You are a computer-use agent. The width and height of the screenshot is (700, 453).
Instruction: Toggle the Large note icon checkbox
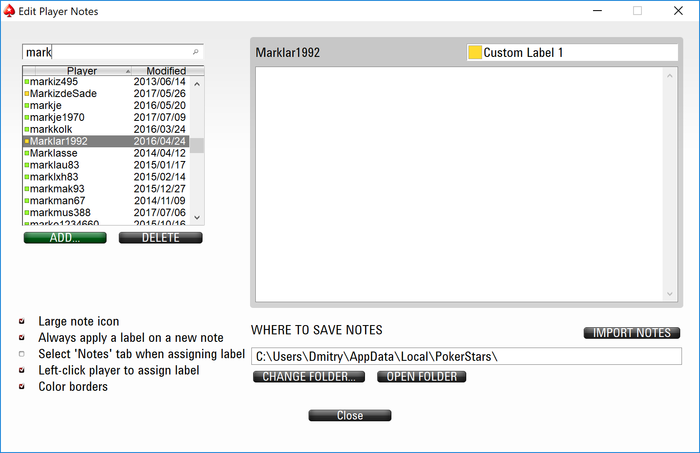21,321
